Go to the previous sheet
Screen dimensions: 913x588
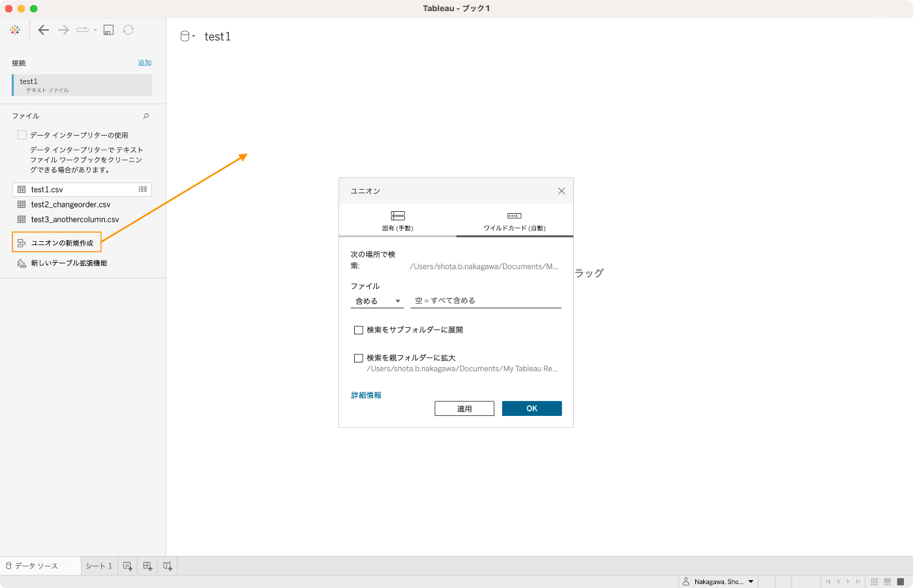[838, 581]
